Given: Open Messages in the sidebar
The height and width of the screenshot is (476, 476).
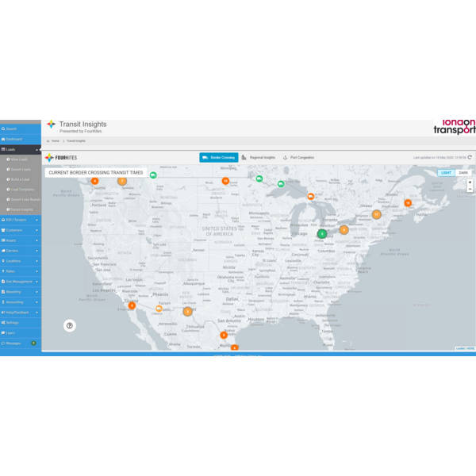Looking at the screenshot, I should click(x=16, y=344).
